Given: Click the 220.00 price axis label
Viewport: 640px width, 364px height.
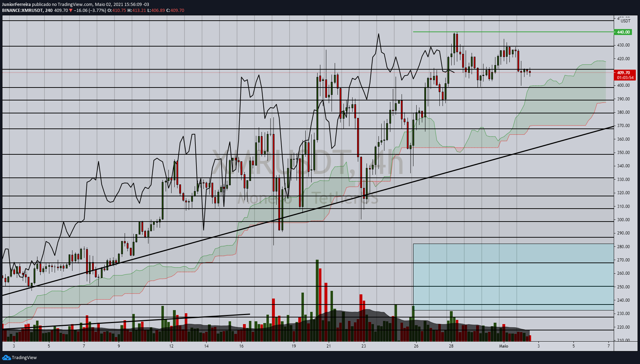Looking at the screenshot, I should pos(623,327).
